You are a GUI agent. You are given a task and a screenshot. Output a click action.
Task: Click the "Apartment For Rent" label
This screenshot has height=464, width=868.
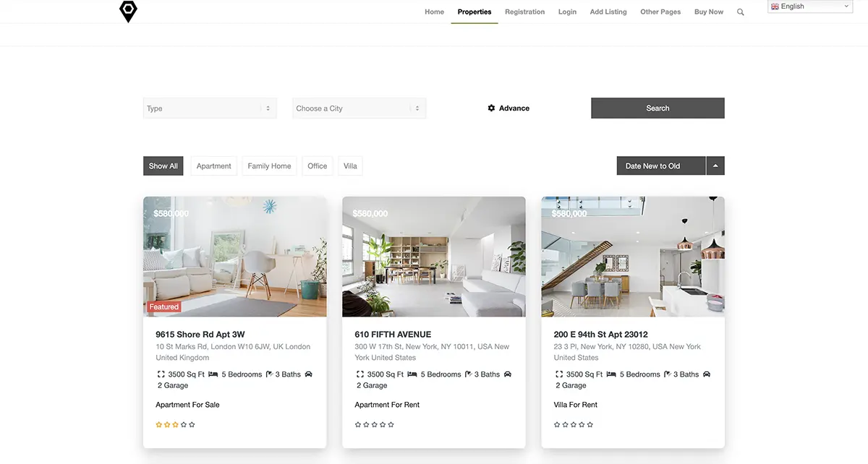[x=387, y=405]
